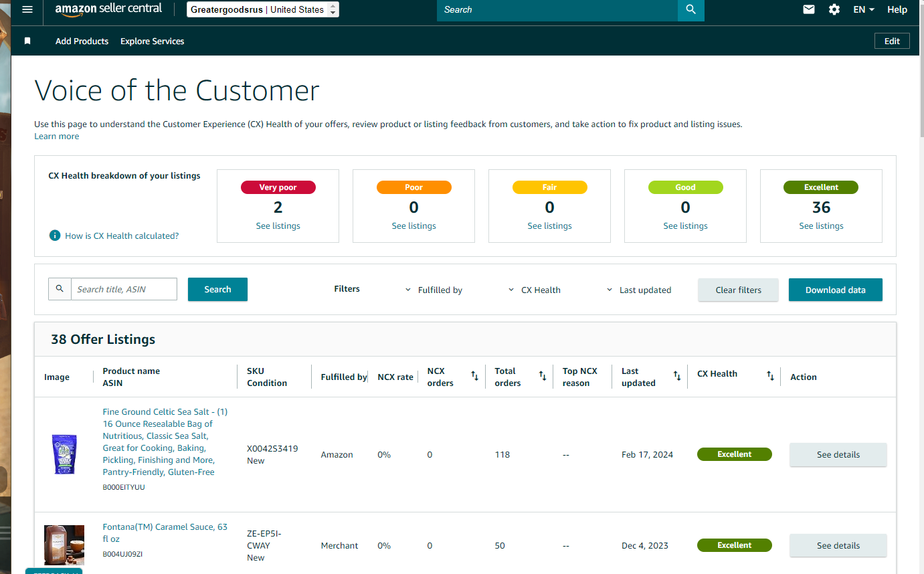The image size is (924, 574).
Task: Click the Product name ASIN column header
Action: tap(131, 377)
